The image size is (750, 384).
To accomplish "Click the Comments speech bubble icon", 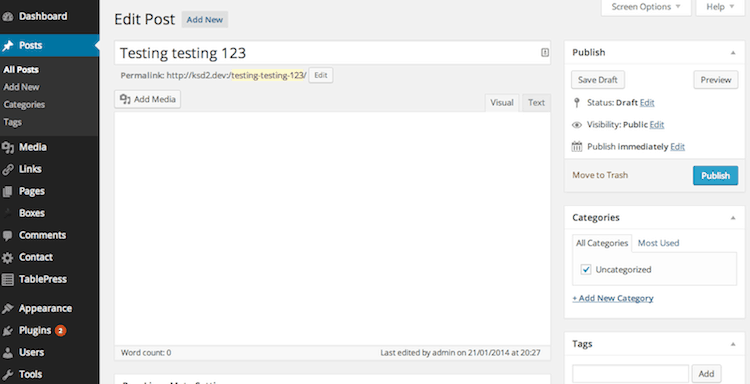I will click(x=7, y=236).
